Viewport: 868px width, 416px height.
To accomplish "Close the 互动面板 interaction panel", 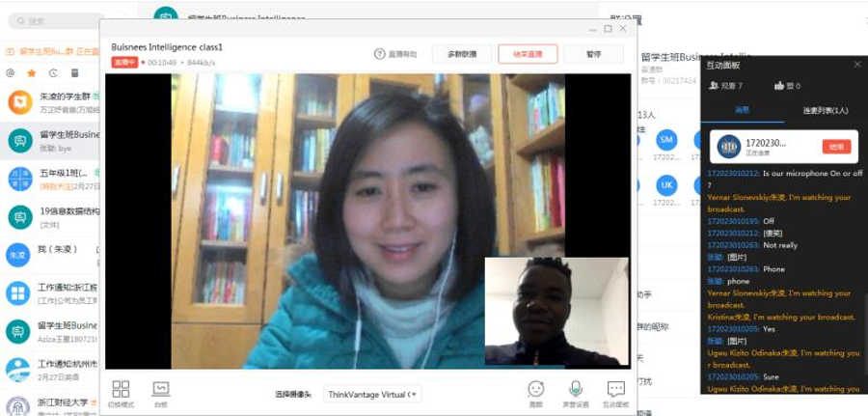I will (857, 65).
